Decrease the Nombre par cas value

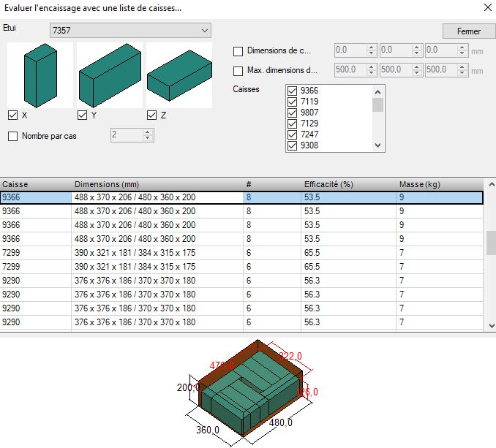[147, 138]
